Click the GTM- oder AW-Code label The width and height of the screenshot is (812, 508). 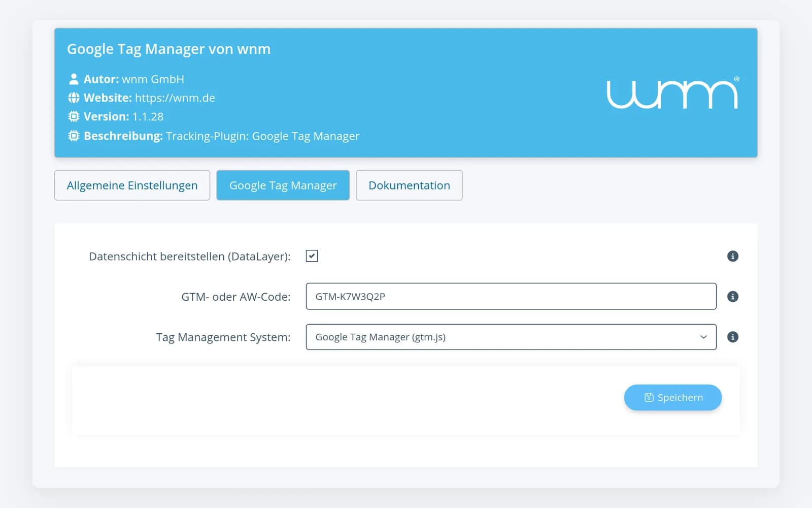236,297
